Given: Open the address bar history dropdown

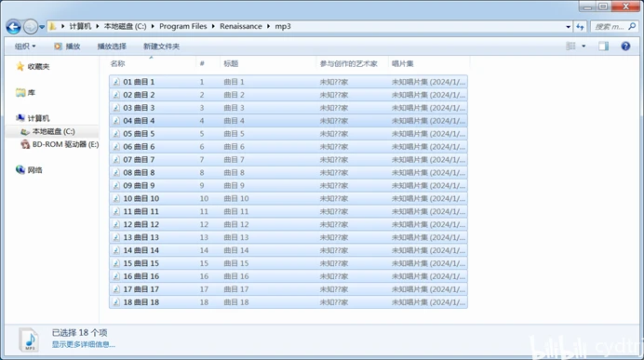Looking at the screenshot, I should pyautogui.click(x=569, y=27).
